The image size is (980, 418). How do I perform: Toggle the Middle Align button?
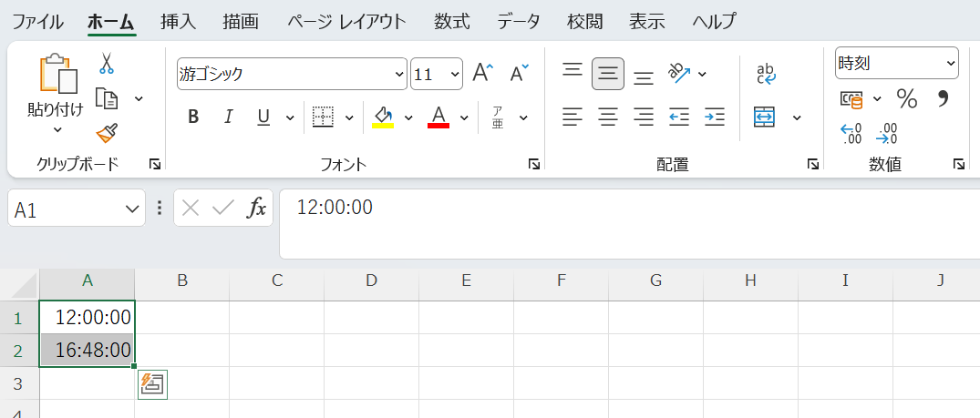608,74
